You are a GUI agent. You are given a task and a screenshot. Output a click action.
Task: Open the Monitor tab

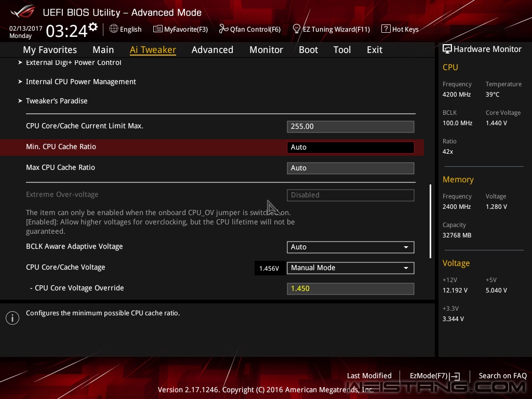click(267, 50)
